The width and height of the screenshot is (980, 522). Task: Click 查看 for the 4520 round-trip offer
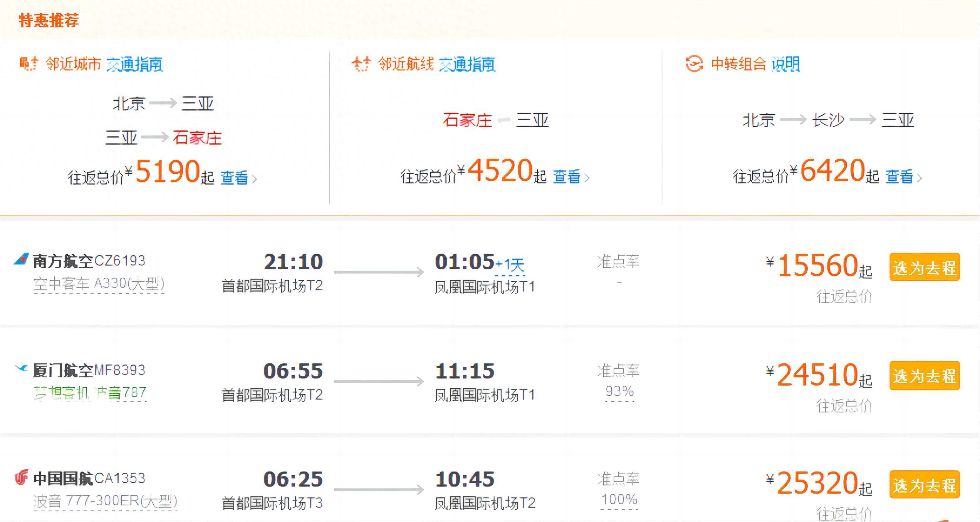click(x=566, y=177)
